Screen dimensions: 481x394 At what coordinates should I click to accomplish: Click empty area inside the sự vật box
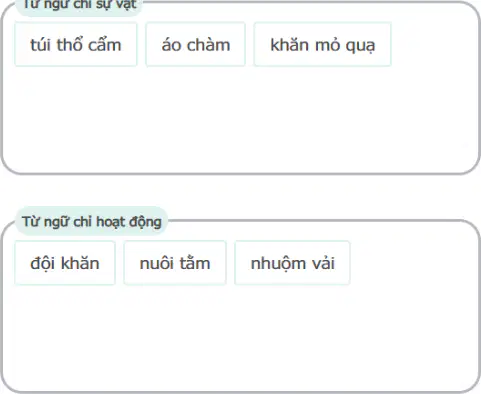pos(240,120)
